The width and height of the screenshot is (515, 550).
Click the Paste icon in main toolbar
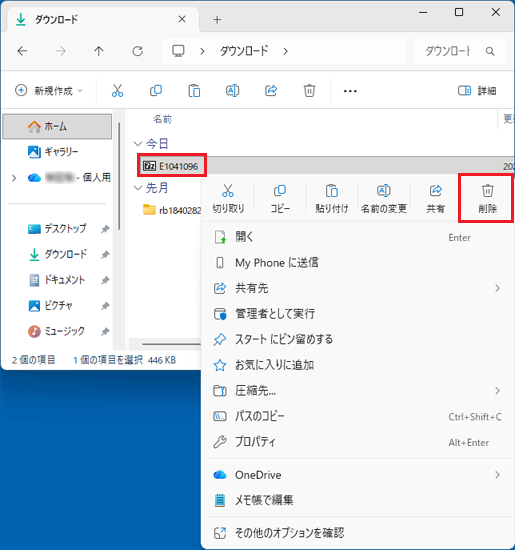tap(194, 91)
